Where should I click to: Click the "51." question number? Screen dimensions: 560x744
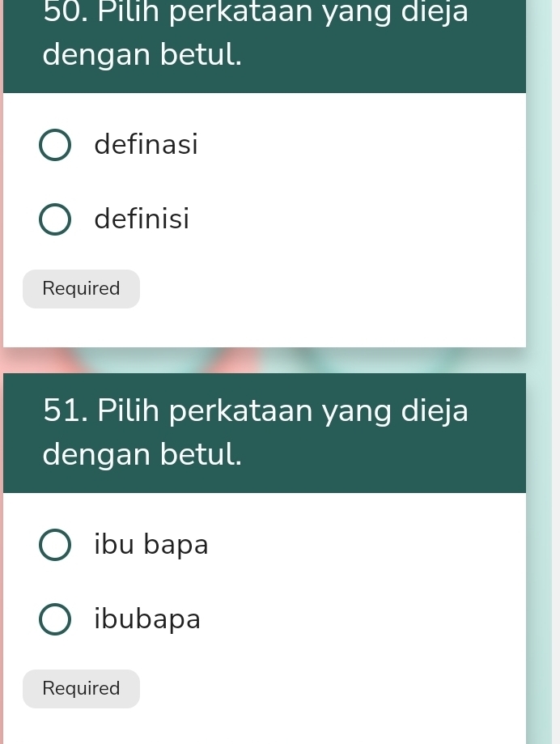[x=66, y=410]
